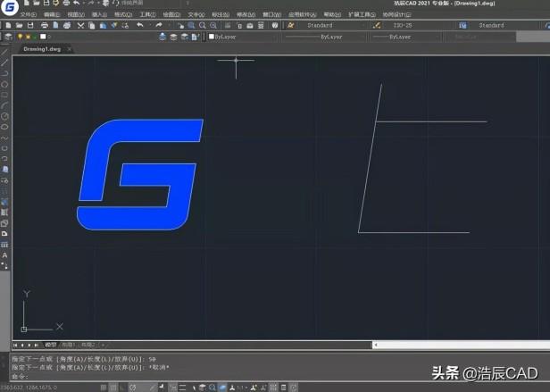Click the Print icon in standard toolbar
The image size is (550, 392).
coord(45,25)
